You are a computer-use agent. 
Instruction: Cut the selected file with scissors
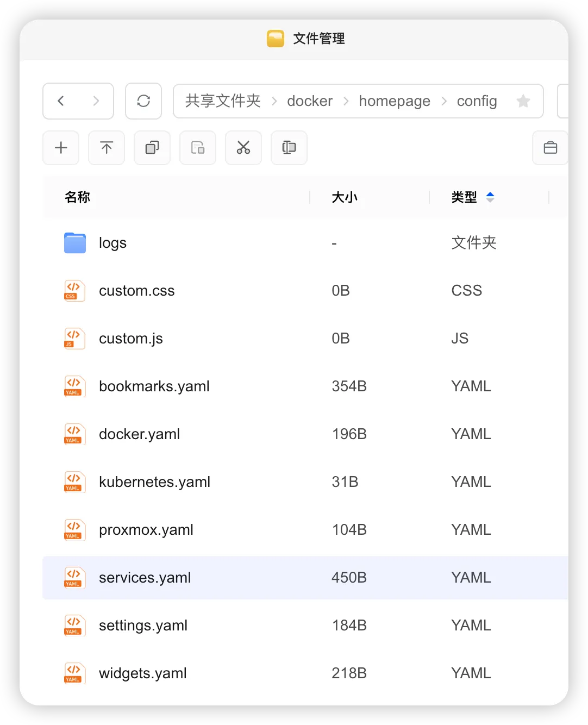243,148
